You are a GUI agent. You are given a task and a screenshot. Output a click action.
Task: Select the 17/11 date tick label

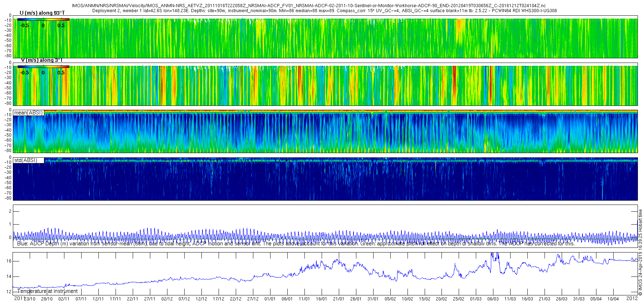pyautogui.click(x=116, y=299)
